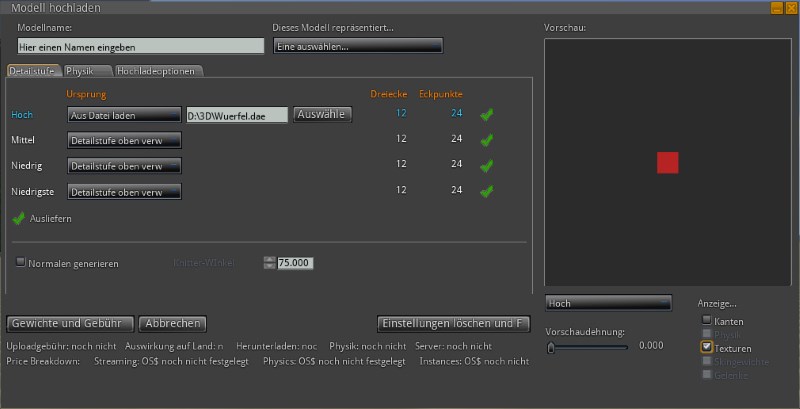Open the Mittel level of detail source dropdown
Image resolution: width=800 pixels, height=409 pixels.
coord(124,140)
